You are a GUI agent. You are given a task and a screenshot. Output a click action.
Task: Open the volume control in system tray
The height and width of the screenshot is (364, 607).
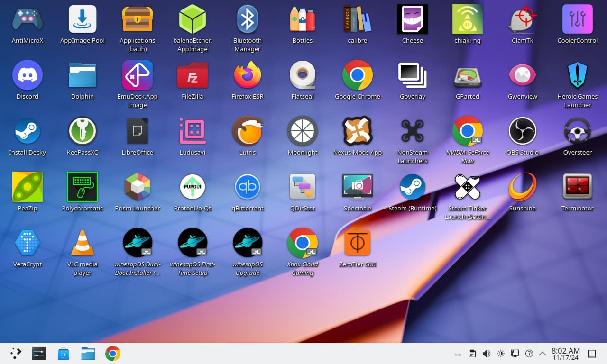(x=486, y=354)
